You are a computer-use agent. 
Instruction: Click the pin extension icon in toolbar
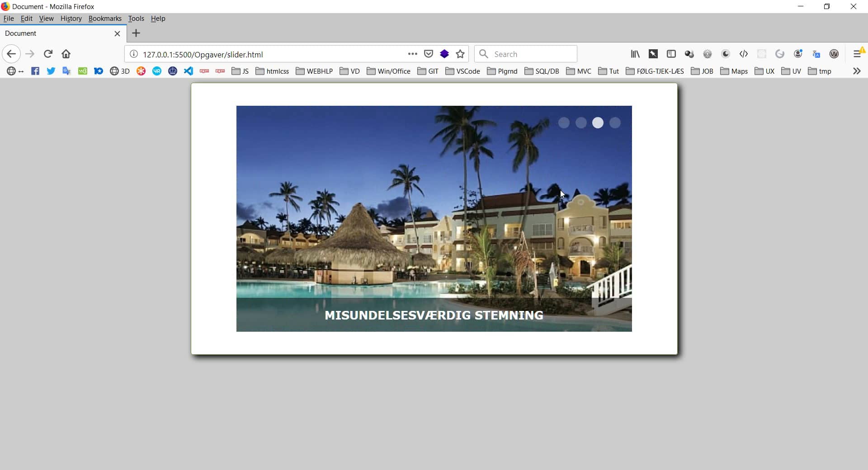(x=653, y=54)
